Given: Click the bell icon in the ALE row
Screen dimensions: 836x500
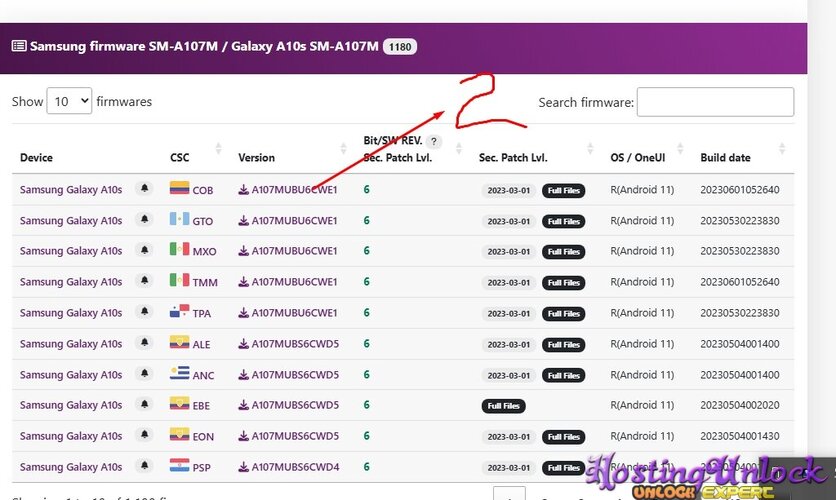Looking at the screenshot, I should [x=144, y=342].
